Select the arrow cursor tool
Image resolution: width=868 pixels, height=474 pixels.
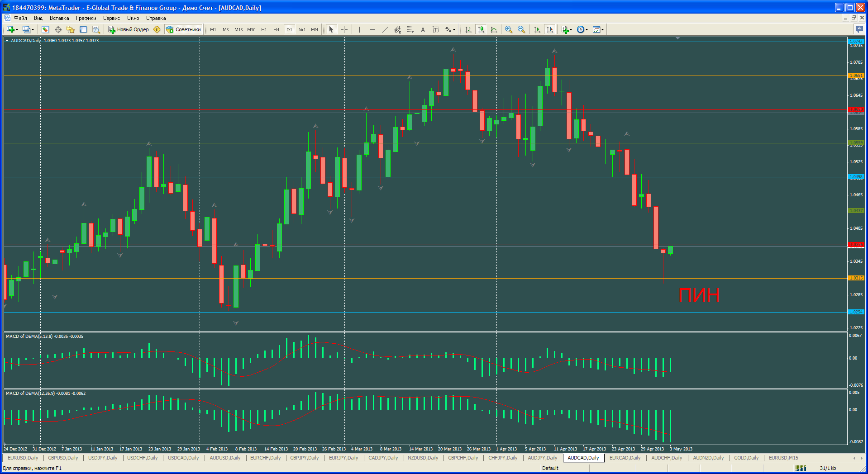331,29
